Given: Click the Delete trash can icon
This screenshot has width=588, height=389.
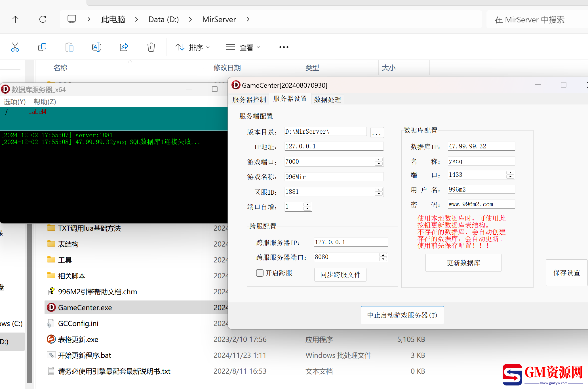Looking at the screenshot, I should click(151, 47).
